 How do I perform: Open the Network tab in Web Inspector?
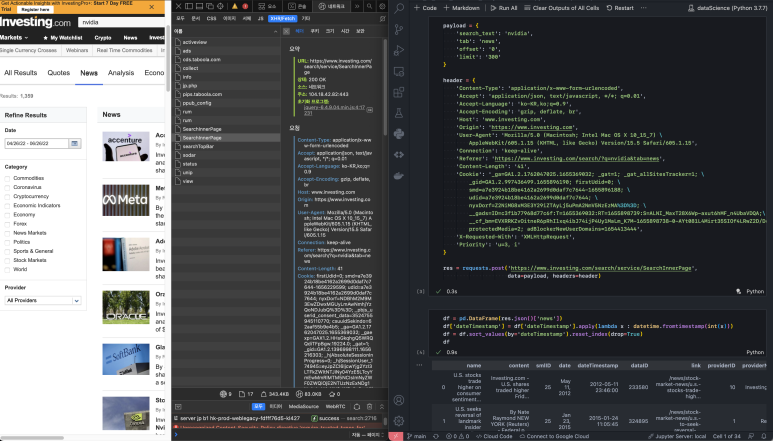pyautogui.click(x=332, y=6)
